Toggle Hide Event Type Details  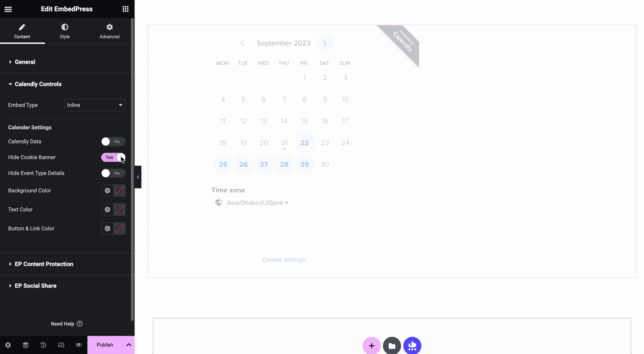click(112, 173)
